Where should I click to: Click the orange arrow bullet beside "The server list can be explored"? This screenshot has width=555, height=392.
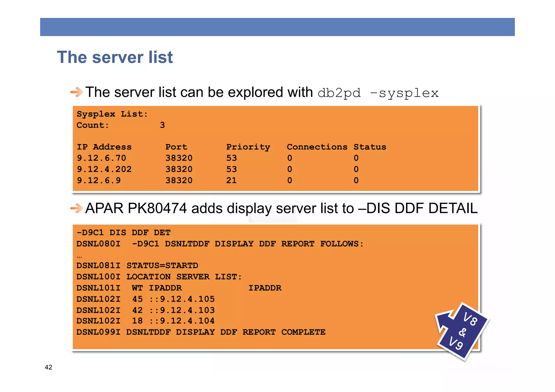(76, 92)
